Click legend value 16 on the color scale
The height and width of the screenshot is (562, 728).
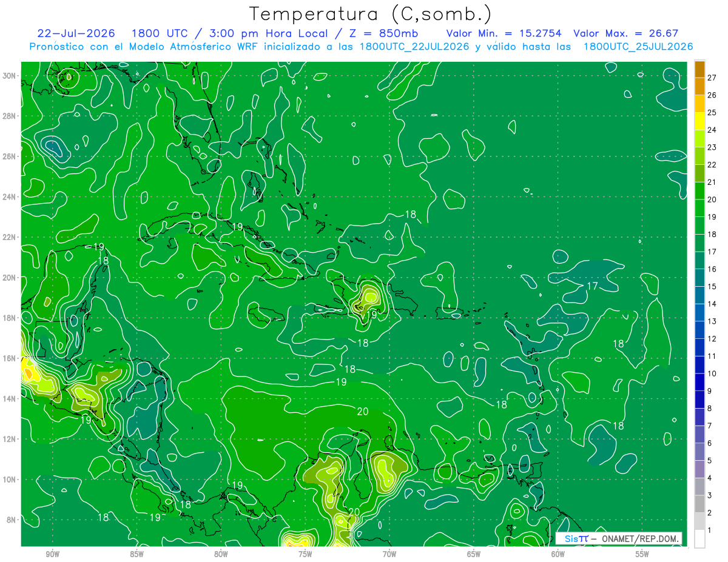[712, 269]
